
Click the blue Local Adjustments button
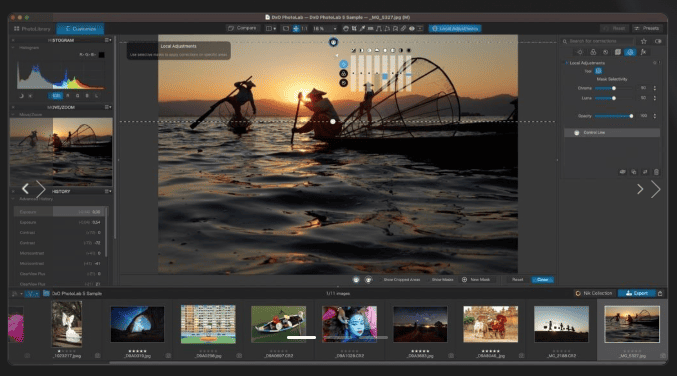point(455,28)
